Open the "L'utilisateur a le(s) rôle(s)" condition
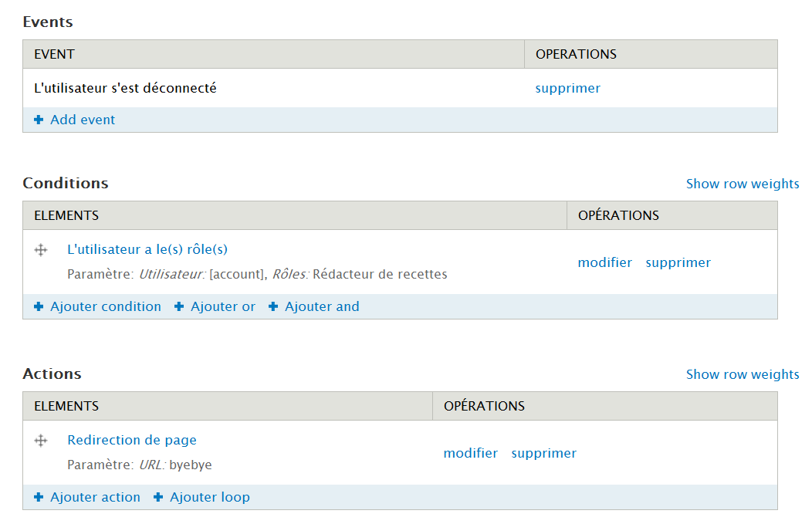The height and width of the screenshot is (524, 812). click(147, 249)
